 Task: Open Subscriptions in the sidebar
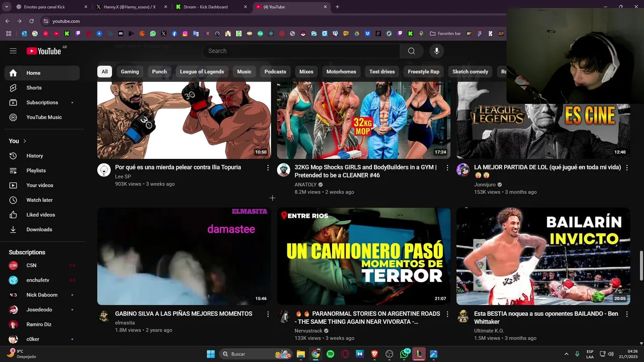pyautogui.click(x=42, y=103)
